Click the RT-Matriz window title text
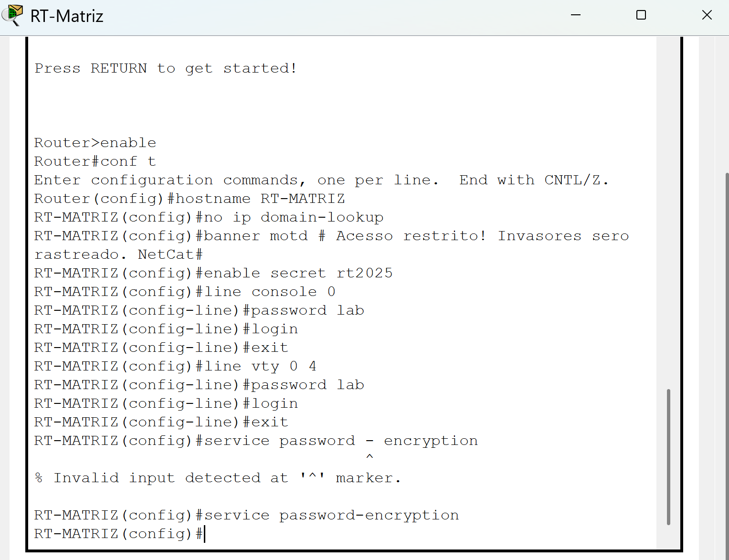 (x=67, y=16)
